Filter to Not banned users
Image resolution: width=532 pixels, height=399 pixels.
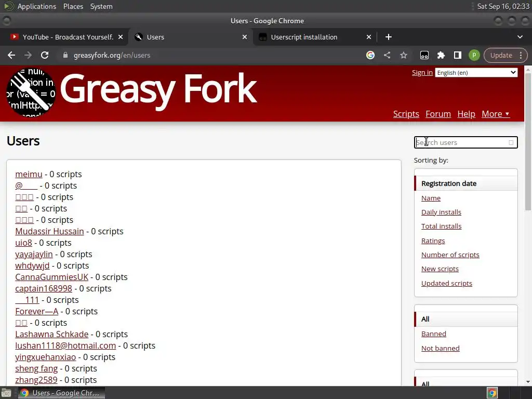coord(441,349)
